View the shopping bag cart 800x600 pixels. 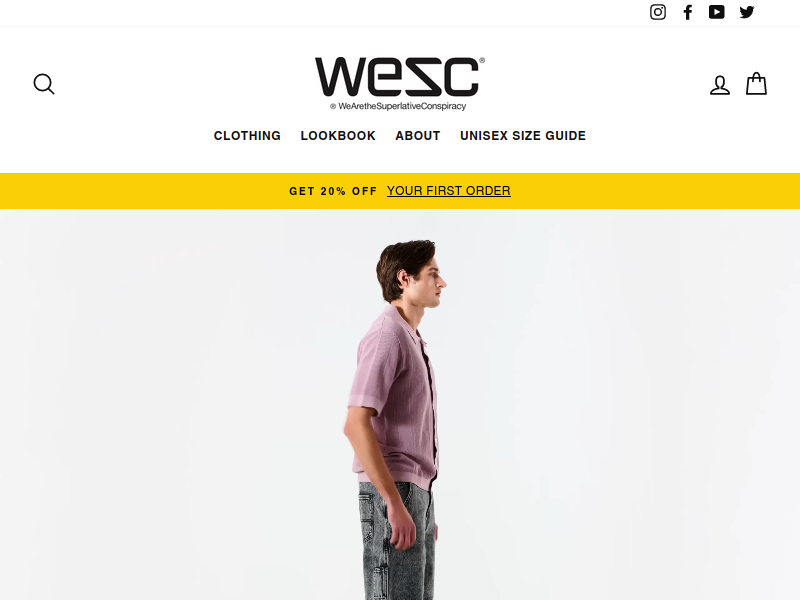[x=756, y=84]
